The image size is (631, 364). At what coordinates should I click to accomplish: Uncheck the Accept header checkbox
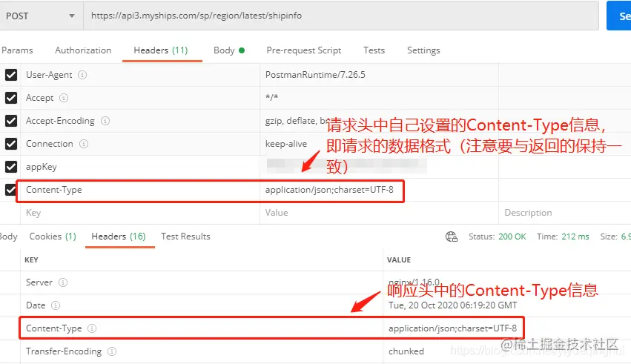point(11,98)
